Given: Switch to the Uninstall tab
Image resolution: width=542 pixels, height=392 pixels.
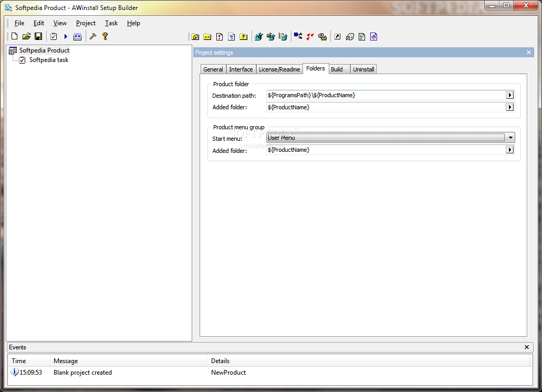Looking at the screenshot, I should pyautogui.click(x=363, y=69).
